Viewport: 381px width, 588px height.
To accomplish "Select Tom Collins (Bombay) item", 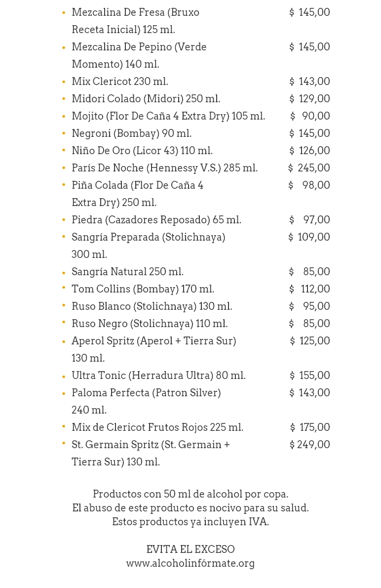I will click(x=143, y=289).
